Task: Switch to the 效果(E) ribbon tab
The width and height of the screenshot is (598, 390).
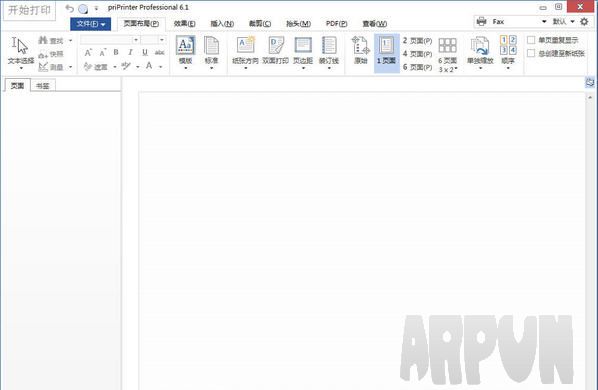Action: [185, 24]
